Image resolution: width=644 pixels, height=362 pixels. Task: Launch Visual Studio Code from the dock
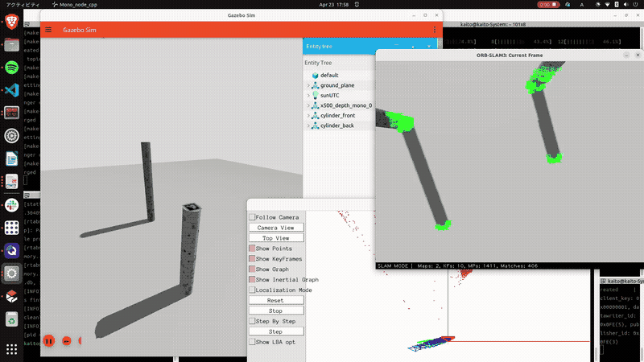(x=11, y=90)
